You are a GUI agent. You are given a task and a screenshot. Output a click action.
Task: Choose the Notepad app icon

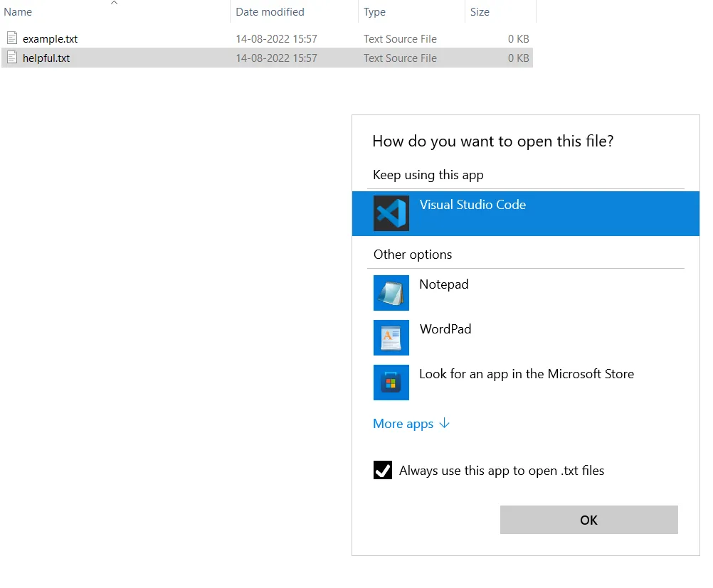pyautogui.click(x=391, y=293)
